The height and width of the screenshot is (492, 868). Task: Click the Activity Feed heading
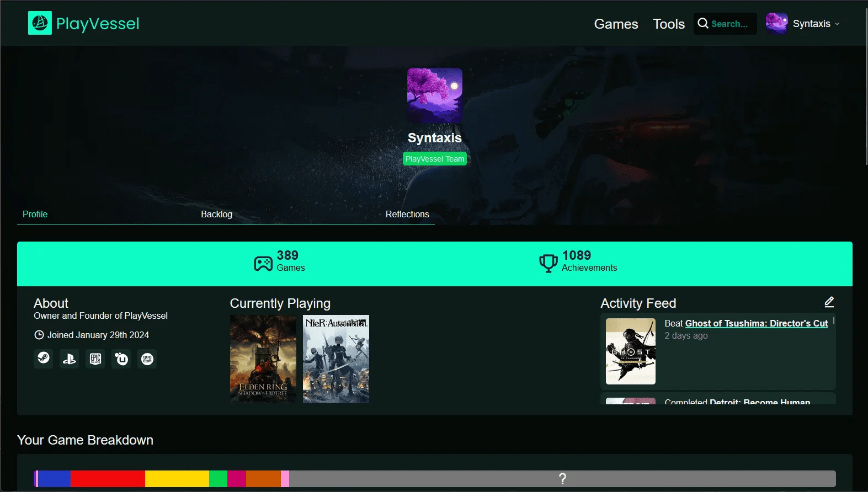(638, 303)
